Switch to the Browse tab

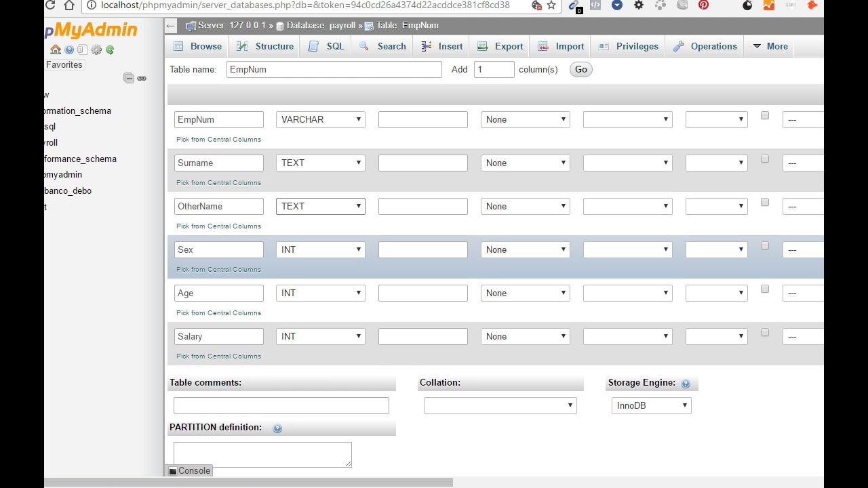(198, 46)
